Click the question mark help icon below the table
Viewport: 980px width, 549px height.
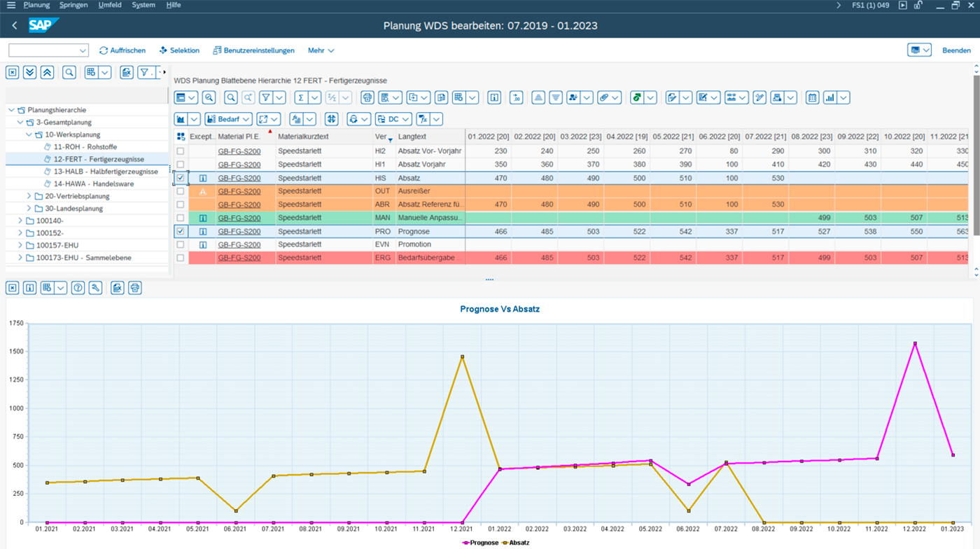[x=77, y=287]
